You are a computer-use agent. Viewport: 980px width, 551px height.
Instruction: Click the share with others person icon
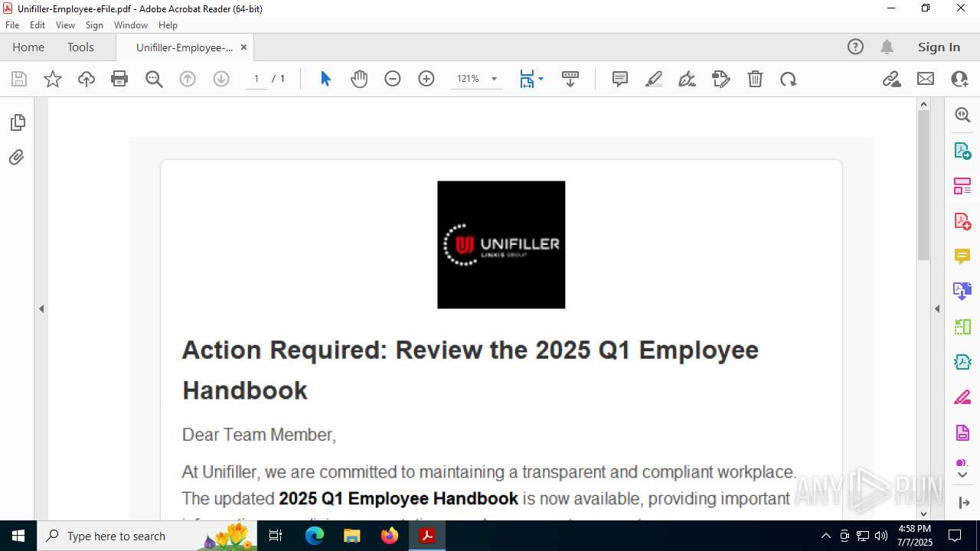(x=959, y=79)
